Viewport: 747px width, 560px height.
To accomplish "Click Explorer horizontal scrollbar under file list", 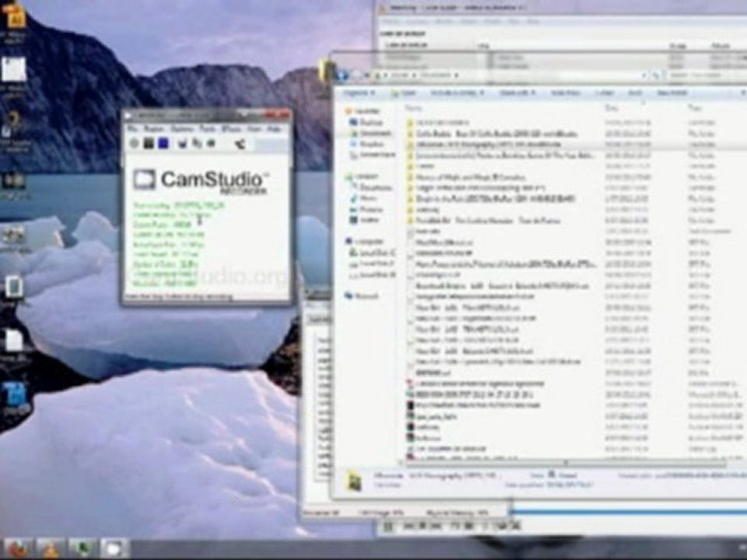I will pyautogui.click(x=565, y=463).
